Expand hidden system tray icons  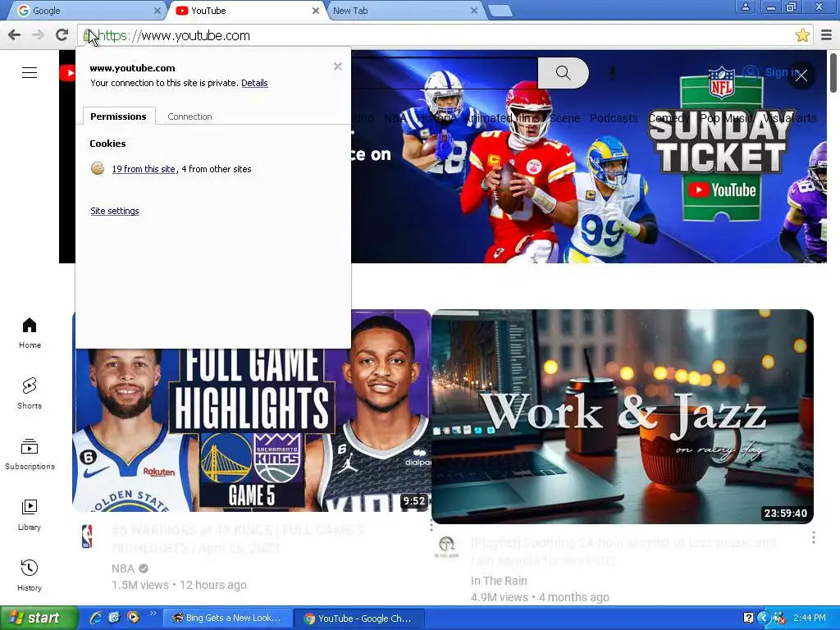click(x=764, y=619)
